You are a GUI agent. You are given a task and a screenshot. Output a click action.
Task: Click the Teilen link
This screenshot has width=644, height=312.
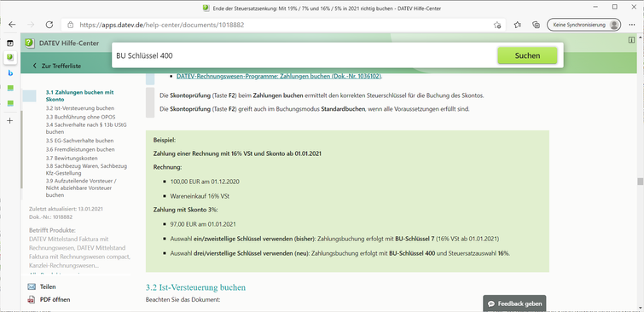[x=48, y=286]
